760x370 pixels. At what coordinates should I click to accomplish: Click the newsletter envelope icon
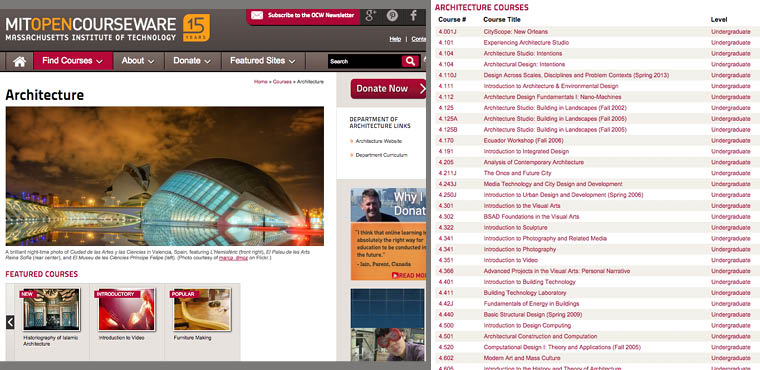257,16
